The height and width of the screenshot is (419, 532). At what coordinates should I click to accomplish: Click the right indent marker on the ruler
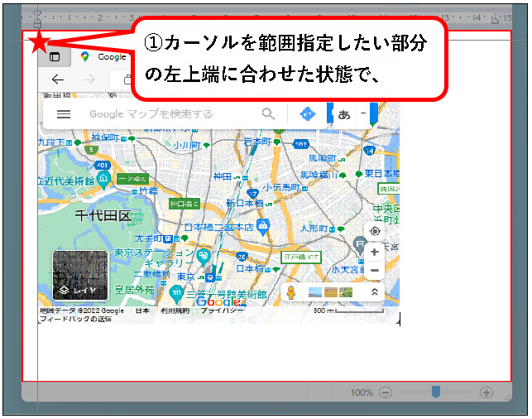tap(495, 21)
